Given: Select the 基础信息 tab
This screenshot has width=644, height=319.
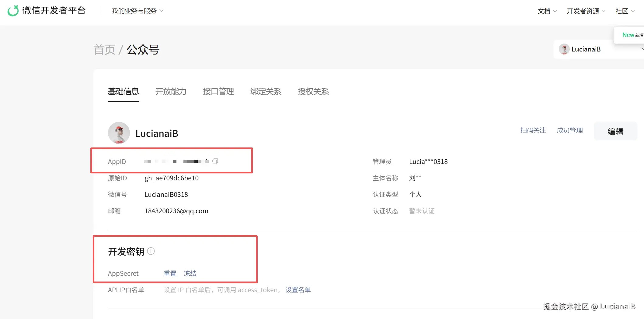Looking at the screenshot, I should [x=123, y=91].
